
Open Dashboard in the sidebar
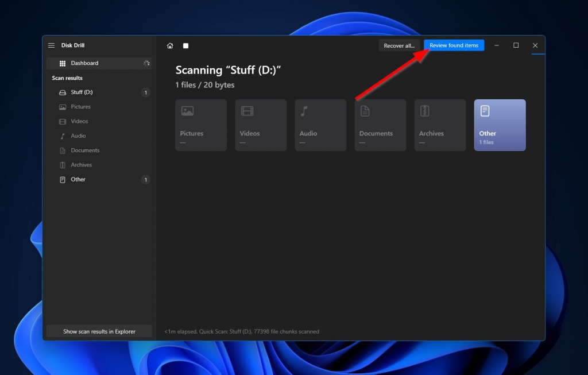pos(84,63)
